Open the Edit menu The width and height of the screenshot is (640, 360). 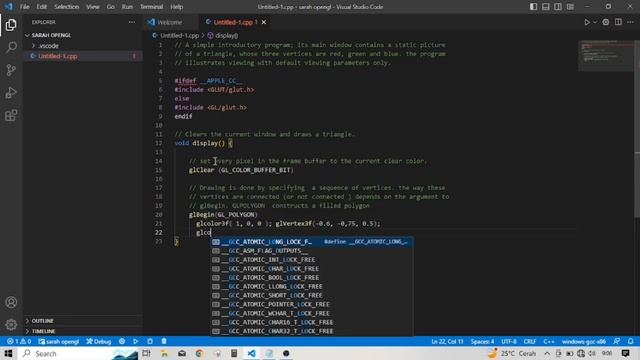tap(41, 7)
